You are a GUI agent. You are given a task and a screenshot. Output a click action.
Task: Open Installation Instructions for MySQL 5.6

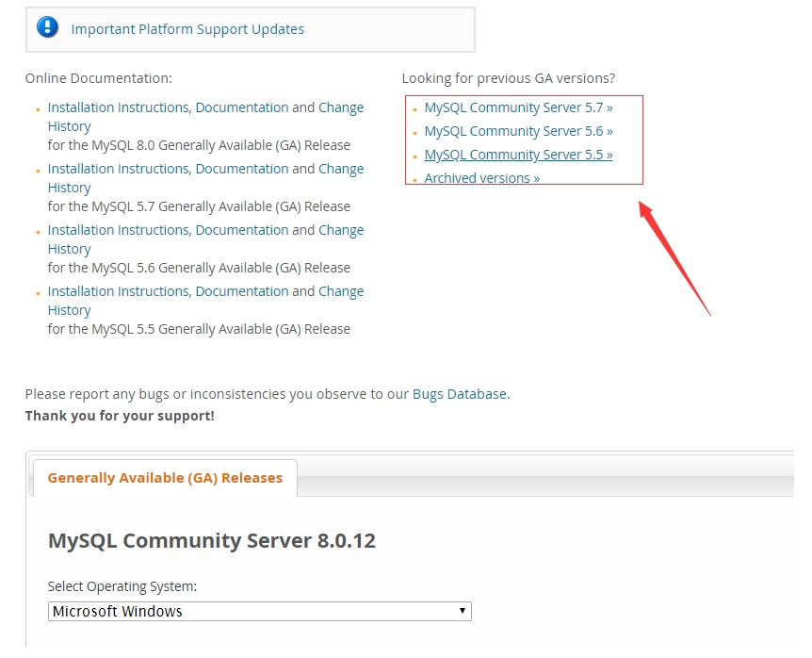(119, 230)
